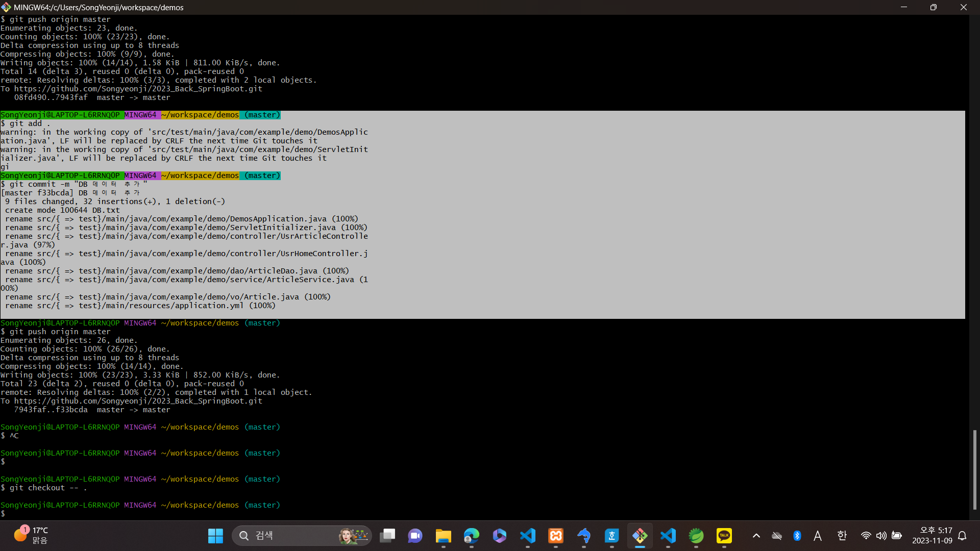Viewport: 980px width, 551px height.
Task: Open volume speaker tray control
Action: pos(881,536)
